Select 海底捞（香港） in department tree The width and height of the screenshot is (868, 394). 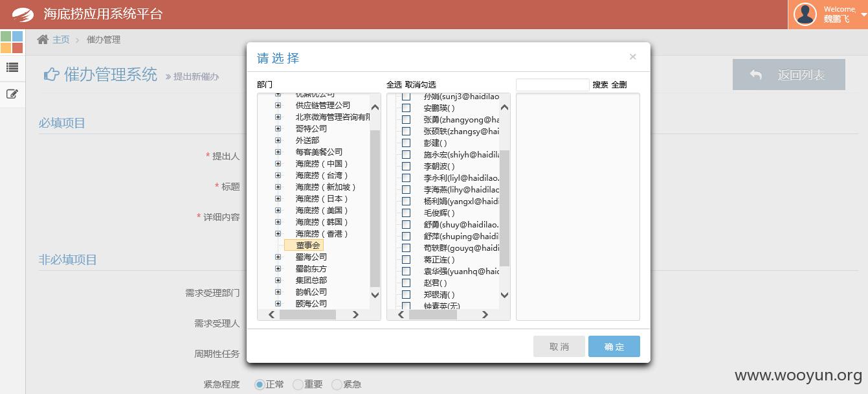tap(322, 234)
